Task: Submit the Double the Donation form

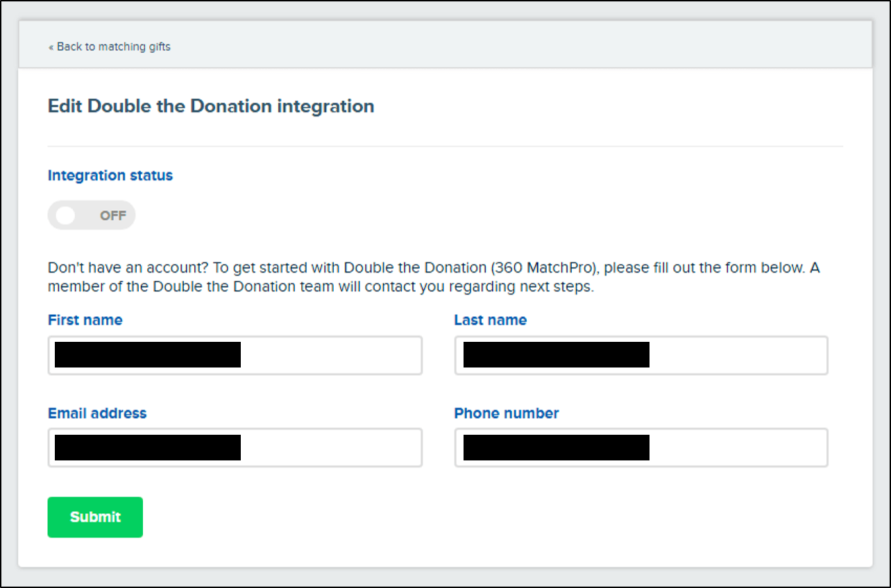Action: (95, 517)
